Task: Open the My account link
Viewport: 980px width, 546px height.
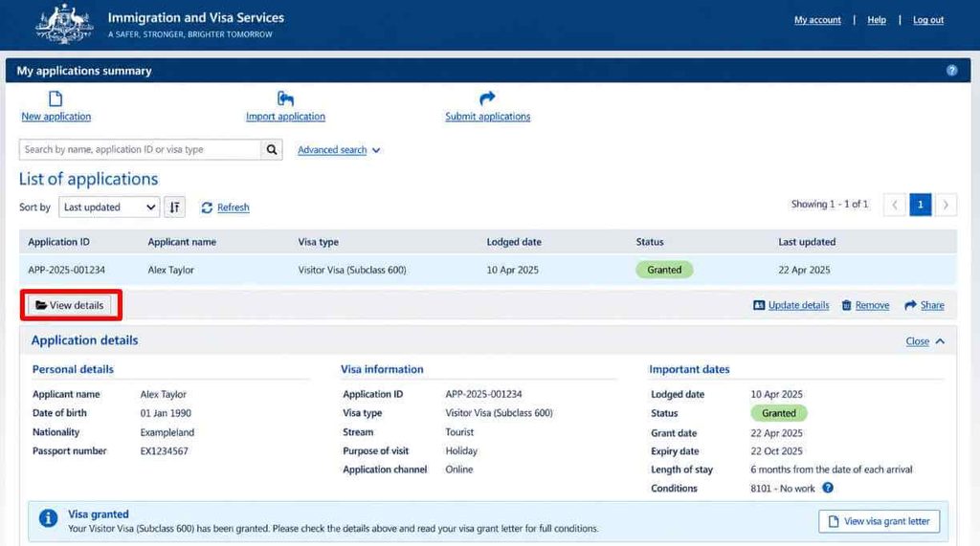Action: click(817, 20)
